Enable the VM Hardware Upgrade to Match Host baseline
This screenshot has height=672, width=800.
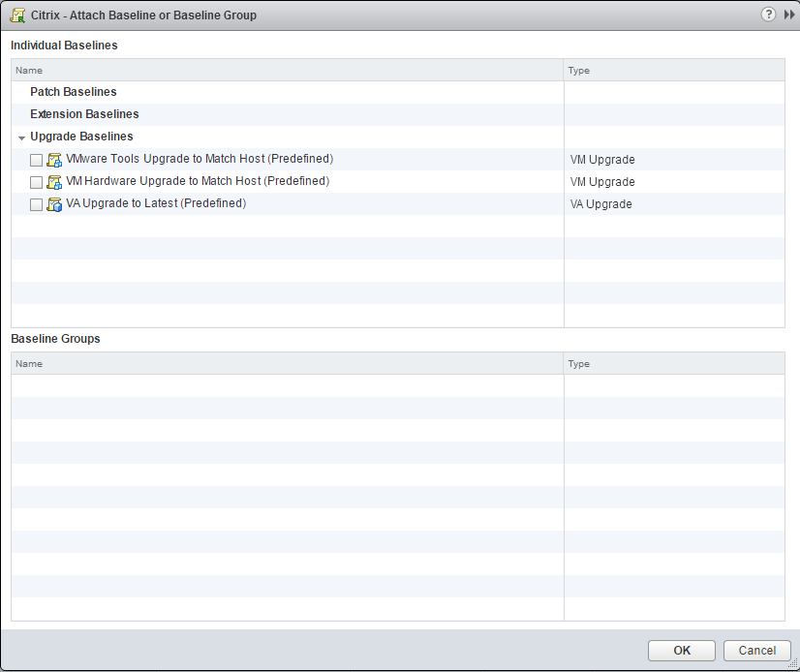point(36,181)
